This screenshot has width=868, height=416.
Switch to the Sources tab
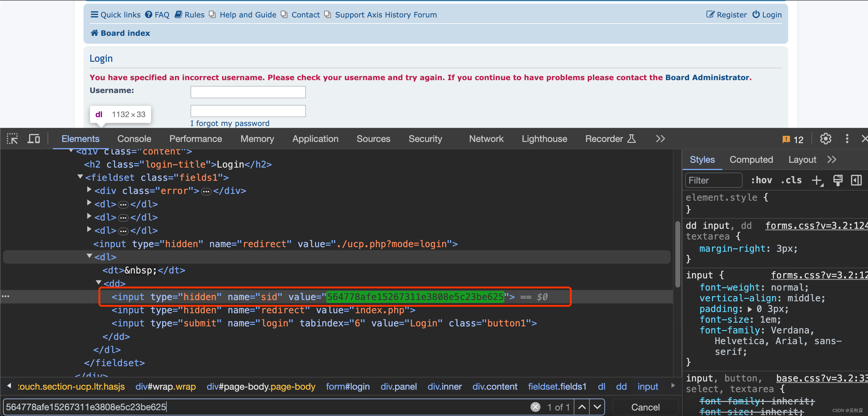pos(373,139)
